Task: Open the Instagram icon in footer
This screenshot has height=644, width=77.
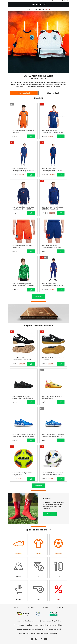Action: [x=31, y=639]
